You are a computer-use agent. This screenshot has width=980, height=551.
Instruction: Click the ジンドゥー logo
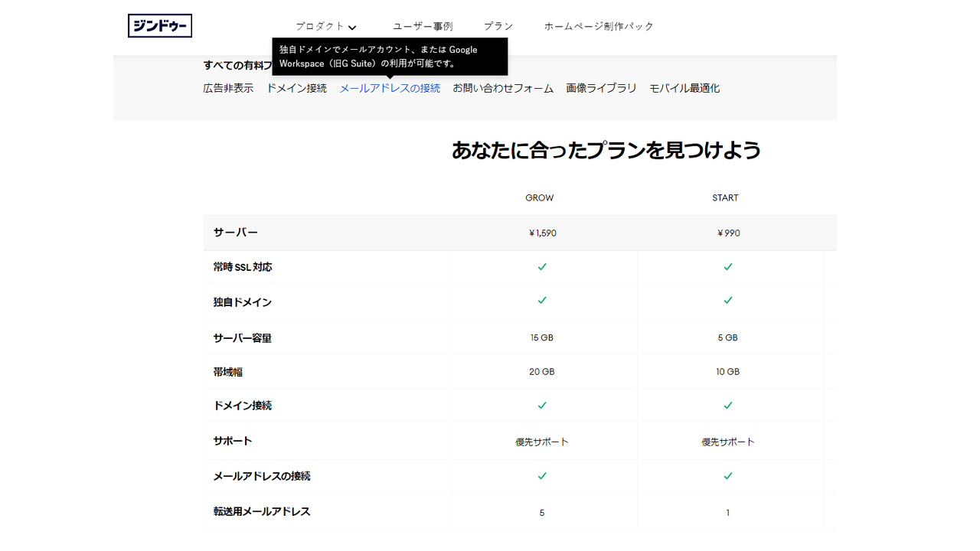click(159, 26)
